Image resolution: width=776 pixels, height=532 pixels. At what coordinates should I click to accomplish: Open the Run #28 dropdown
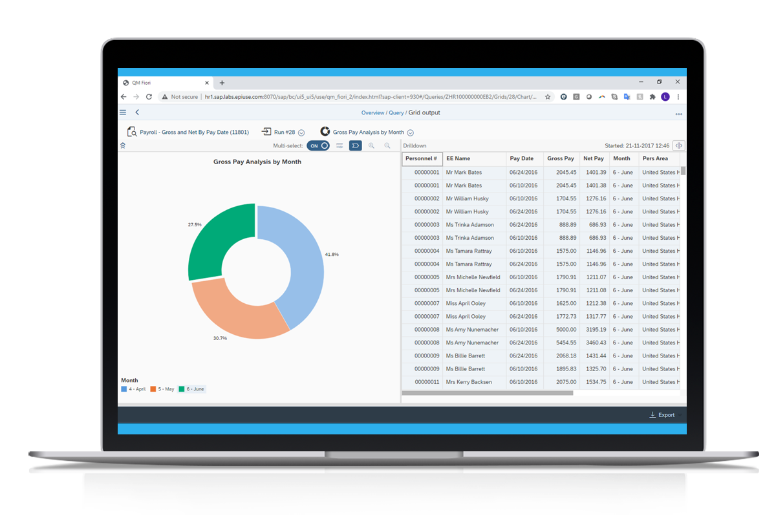click(x=301, y=131)
